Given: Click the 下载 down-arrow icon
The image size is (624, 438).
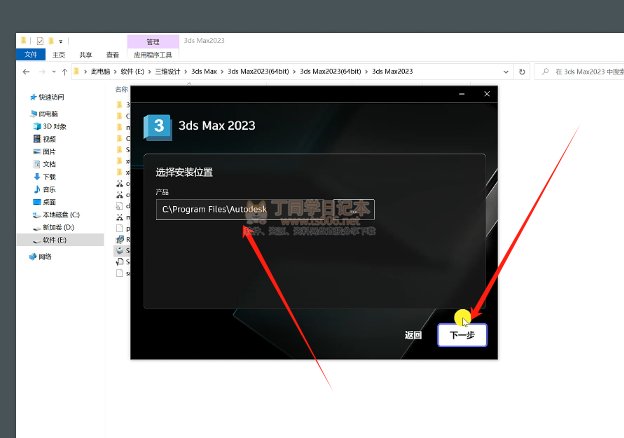Looking at the screenshot, I should [x=37, y=177].
